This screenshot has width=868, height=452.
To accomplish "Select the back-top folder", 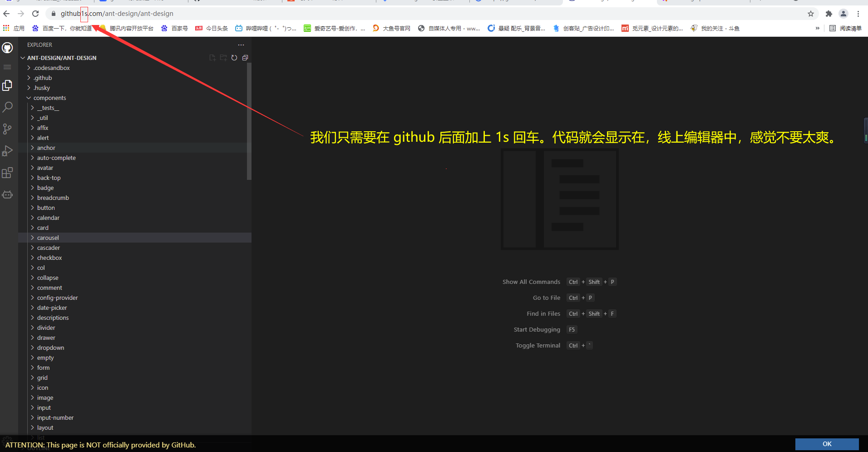I will [135, 178].
